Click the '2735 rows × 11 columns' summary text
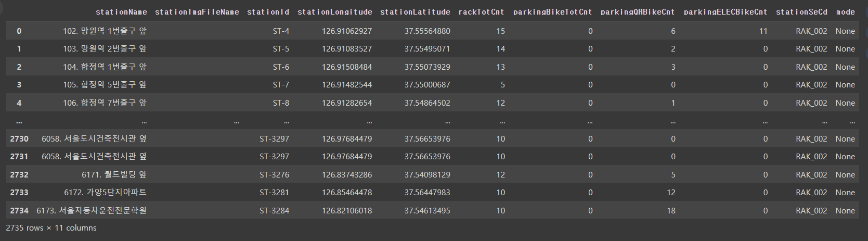 tap(51, 228)
